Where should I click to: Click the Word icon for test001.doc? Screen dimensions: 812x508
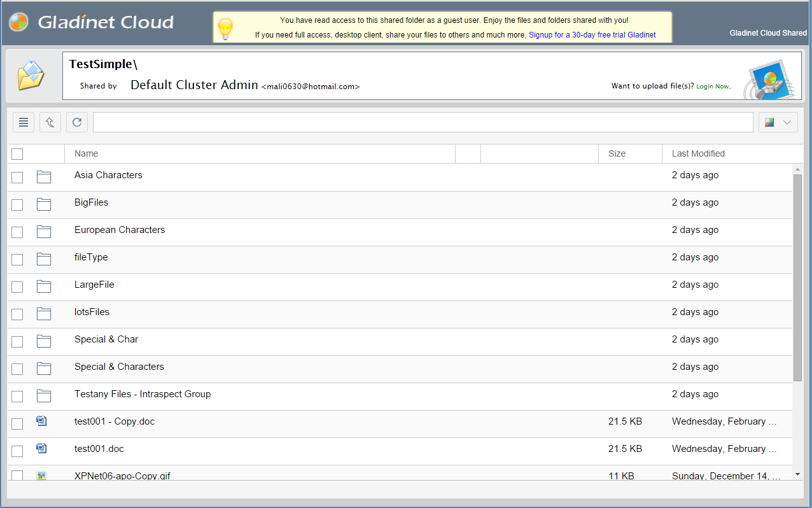click(41, 448)
